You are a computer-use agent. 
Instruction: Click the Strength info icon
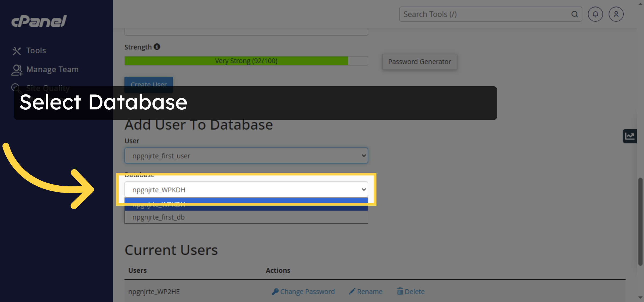pos(157,46)
